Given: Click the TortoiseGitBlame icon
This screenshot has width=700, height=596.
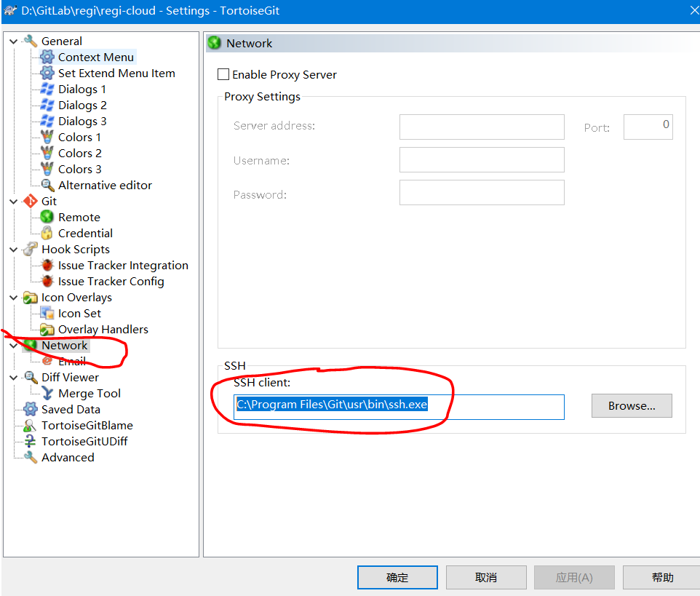Looking at the screenshot, I should 30,426.
